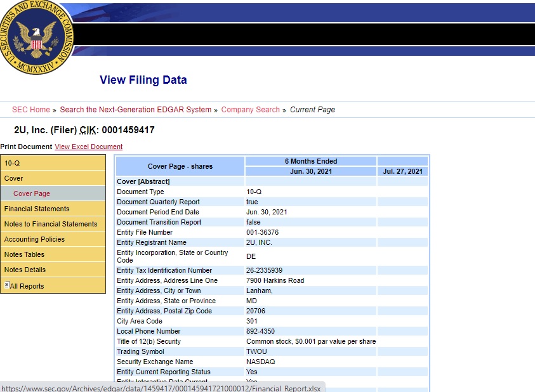
Task: Open the View Excel Document link
Action: click(x=88, y=147)
